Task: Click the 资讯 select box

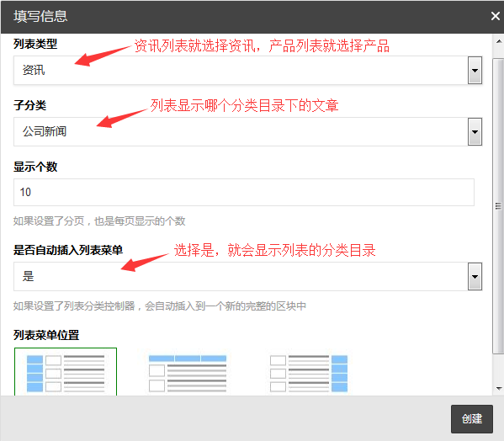Action: tap(247, 71)
